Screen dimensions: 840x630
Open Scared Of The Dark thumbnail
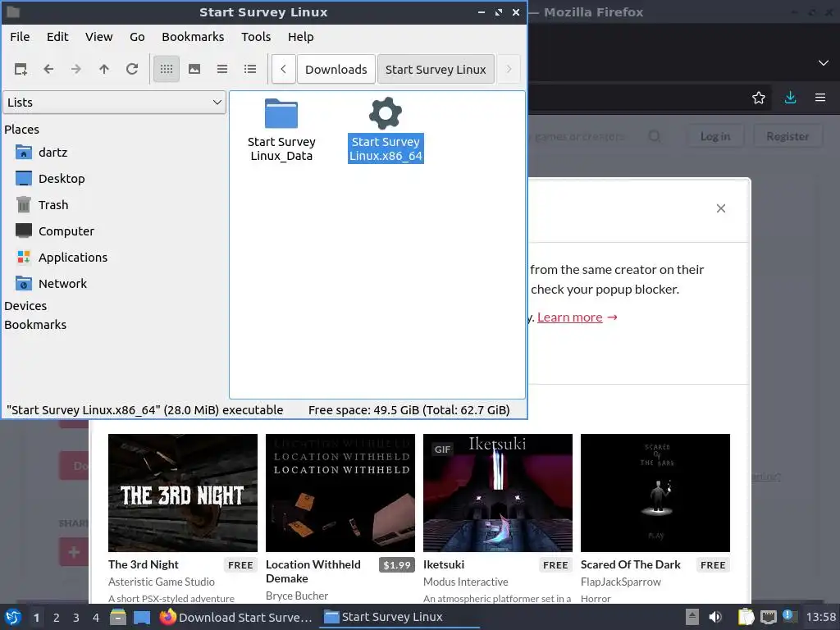click(x=655, y=493)
